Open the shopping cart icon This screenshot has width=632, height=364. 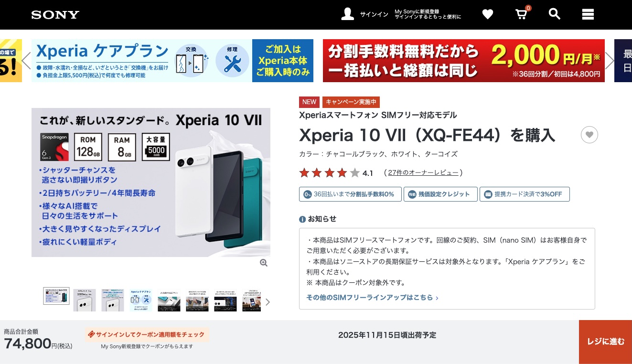point(521,14)
